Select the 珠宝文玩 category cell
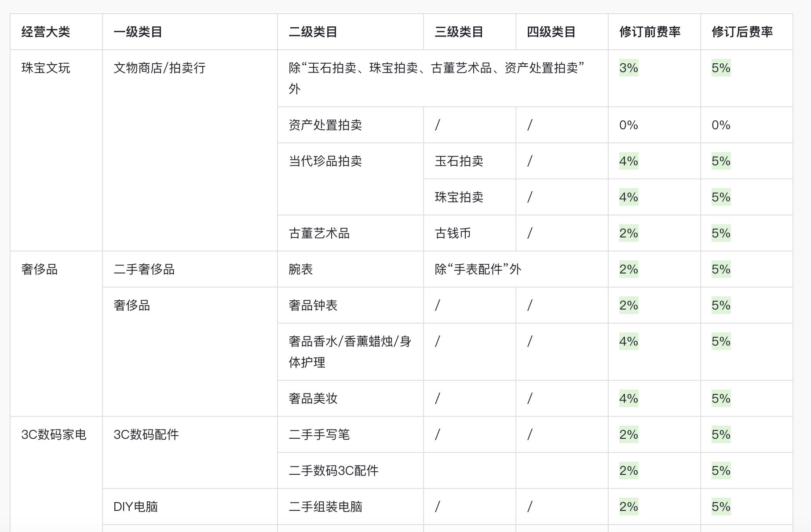Image resolution: width=811 pixels, height=532 pixels. coord(46,68)
